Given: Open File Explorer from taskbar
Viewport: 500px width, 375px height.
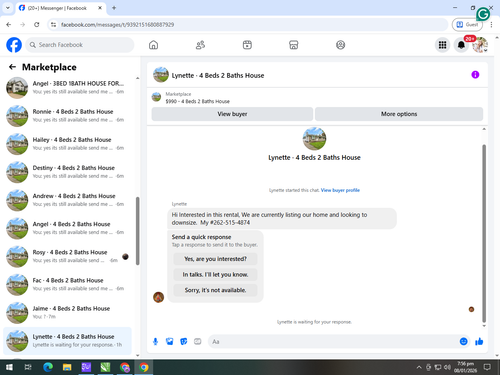Looking at the screenshot, I should click(x=67, y=367).
